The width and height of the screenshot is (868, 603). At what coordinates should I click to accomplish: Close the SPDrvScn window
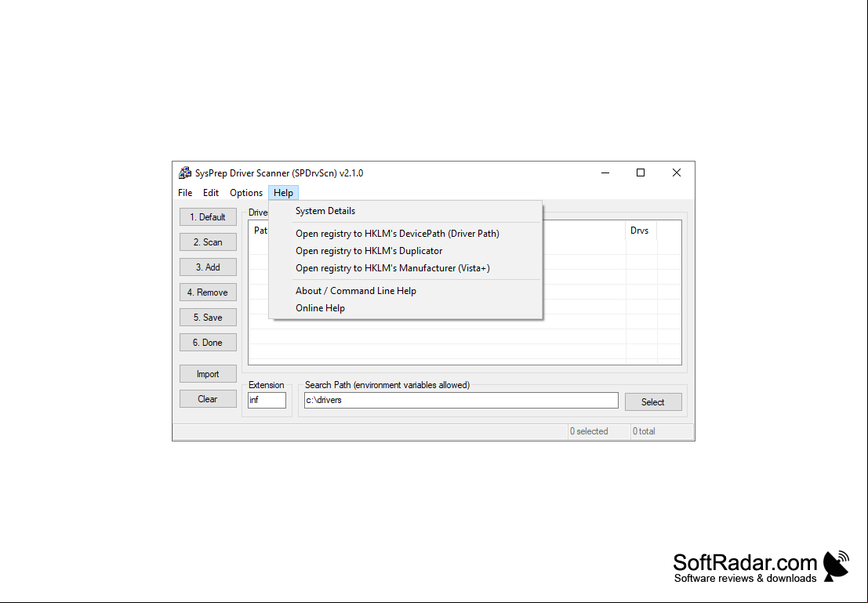tap(677, 173)
